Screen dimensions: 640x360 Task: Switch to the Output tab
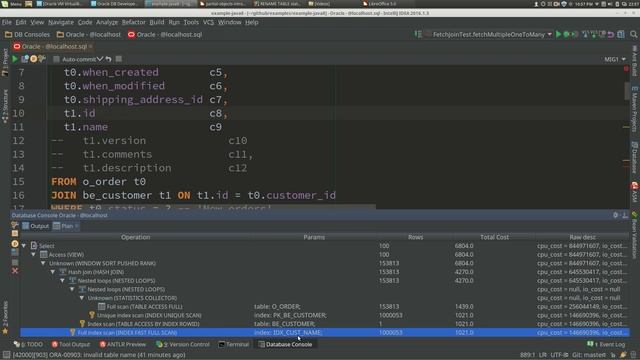tap(36, 226)
